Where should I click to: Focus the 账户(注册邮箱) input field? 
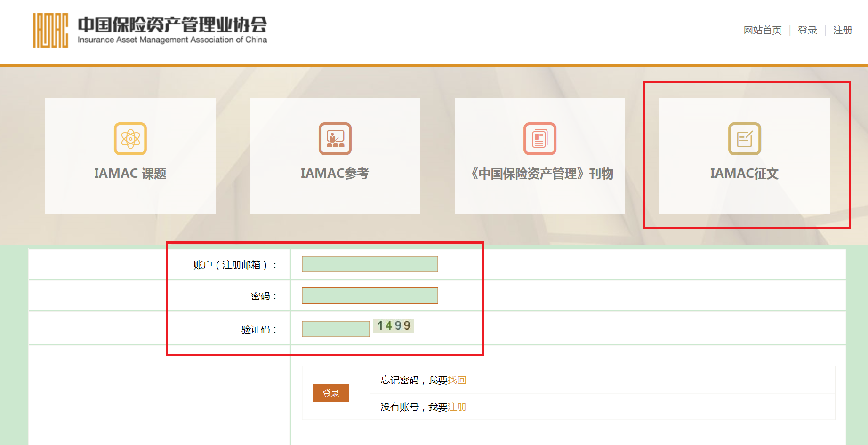pyautogui.click(x=370, y=264)
